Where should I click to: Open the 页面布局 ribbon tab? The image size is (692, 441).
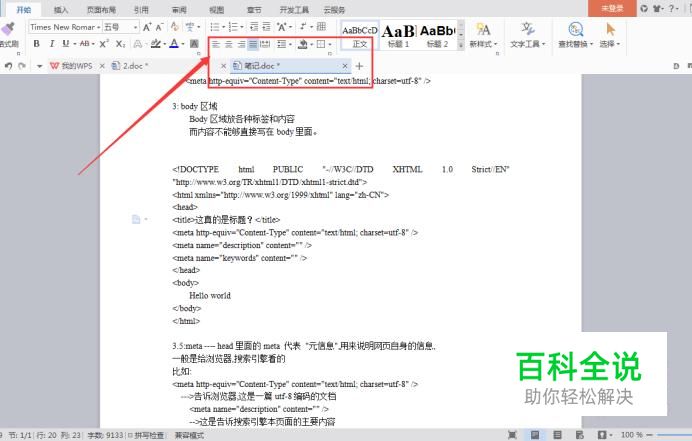pos(101,10)
